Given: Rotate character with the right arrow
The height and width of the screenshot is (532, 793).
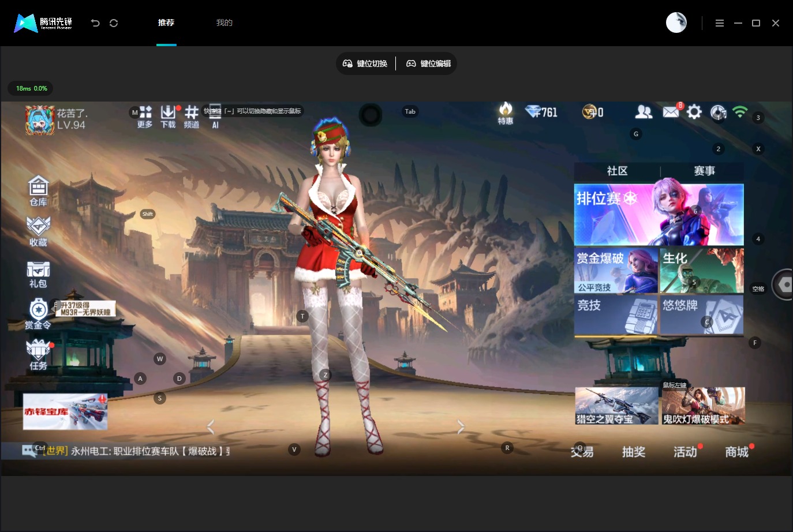Looking at the screenshot, I should pos(461,427).
